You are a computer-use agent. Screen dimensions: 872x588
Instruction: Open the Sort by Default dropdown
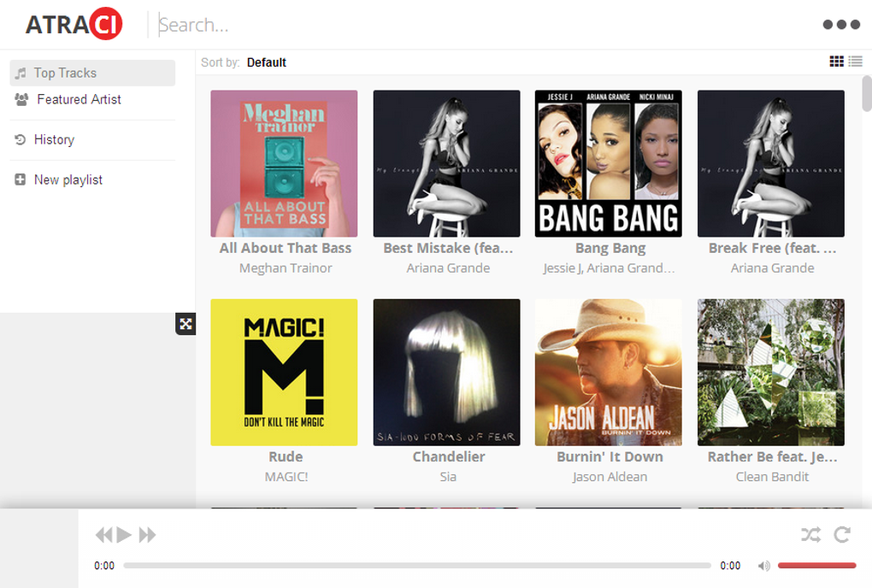(x=267, y=62)
